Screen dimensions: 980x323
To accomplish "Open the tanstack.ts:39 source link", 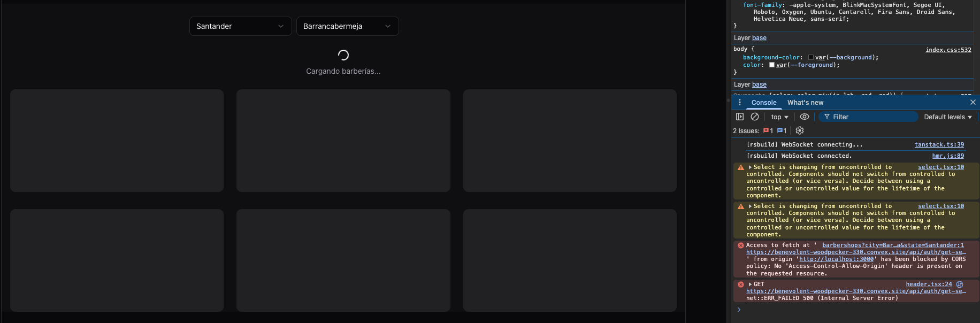I will [939, 145].
